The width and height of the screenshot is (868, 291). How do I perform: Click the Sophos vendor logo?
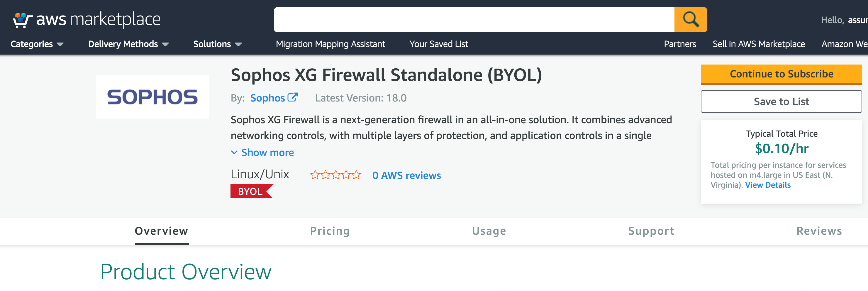click(x=152, y=97)
